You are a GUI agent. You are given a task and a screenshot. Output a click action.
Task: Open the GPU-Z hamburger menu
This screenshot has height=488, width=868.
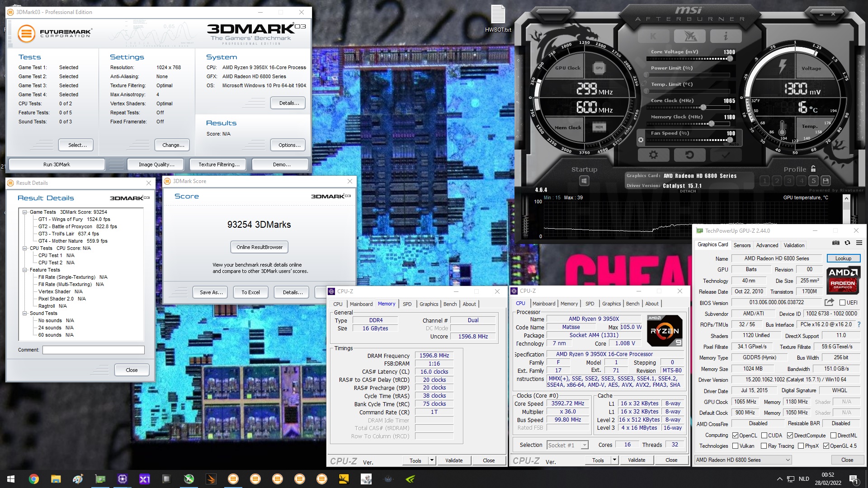click(859, 243)
